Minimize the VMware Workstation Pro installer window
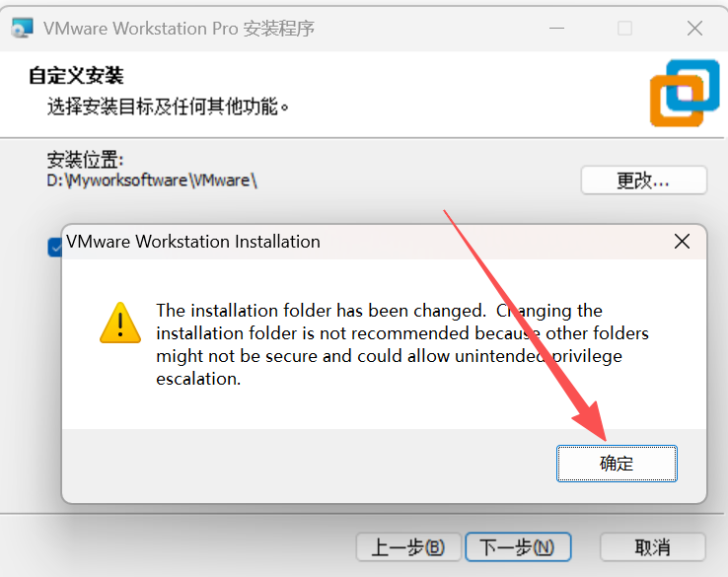Screen dimensions: 728x577 (556, 29)
